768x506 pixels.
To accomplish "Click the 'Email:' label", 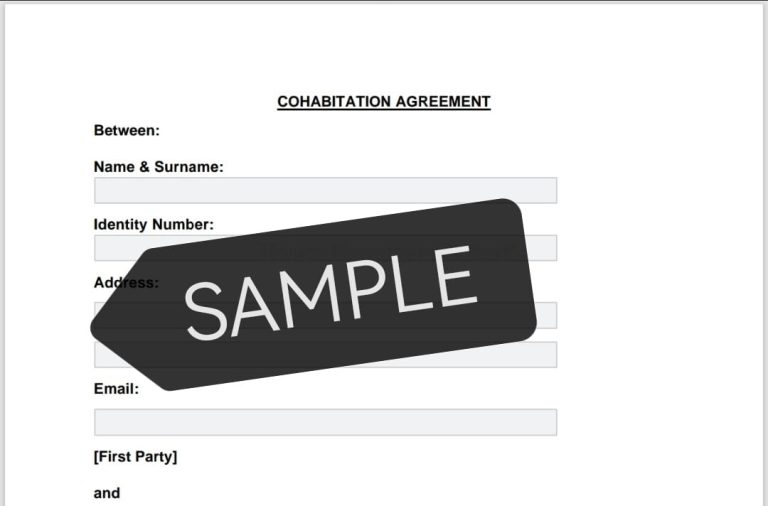I will click(x=116, y=389).
